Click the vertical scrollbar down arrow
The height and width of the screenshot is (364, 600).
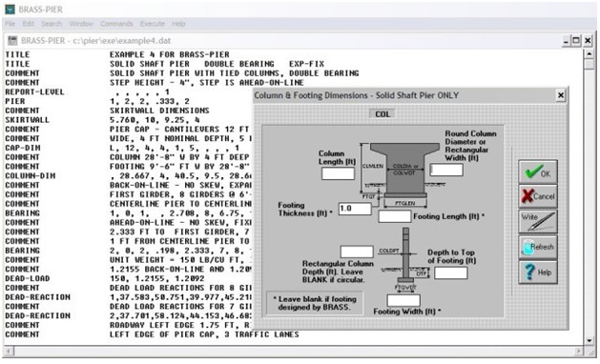[589, 340]
